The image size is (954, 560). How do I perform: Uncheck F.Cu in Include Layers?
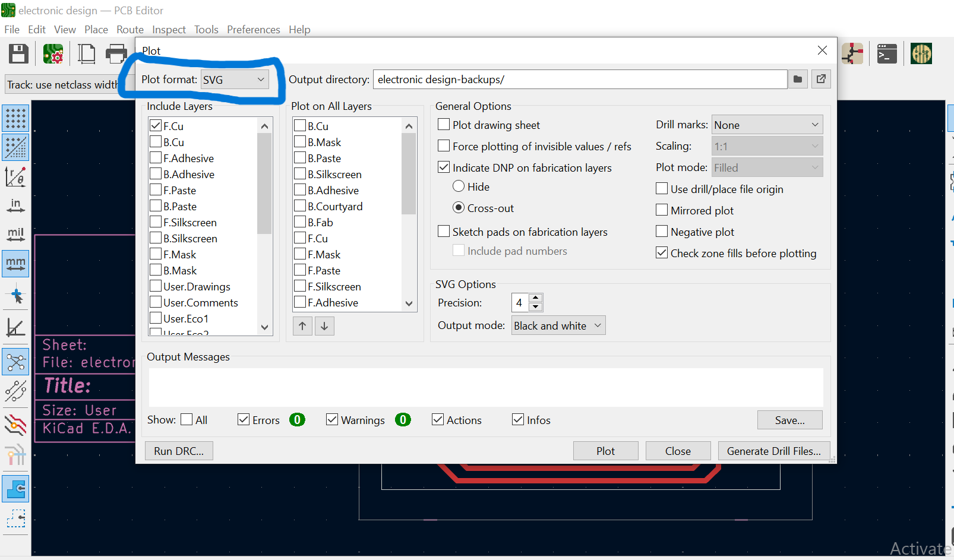156,125
